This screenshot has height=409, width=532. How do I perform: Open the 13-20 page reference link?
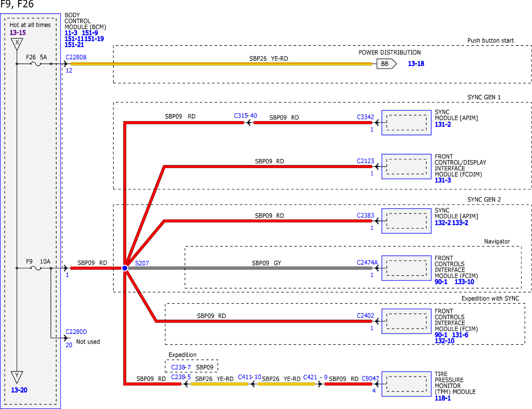click(19, 390)
